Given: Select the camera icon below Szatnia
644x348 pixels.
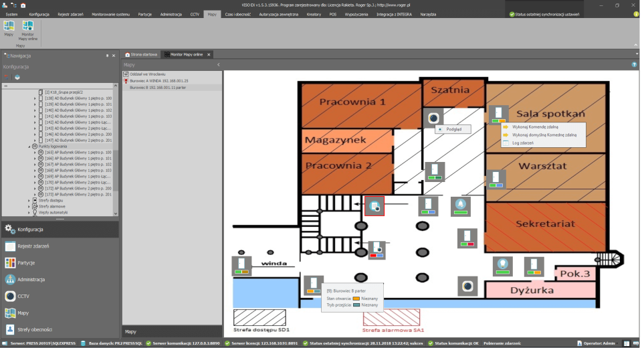Looking at the screenshot, I should pos(433,118).
